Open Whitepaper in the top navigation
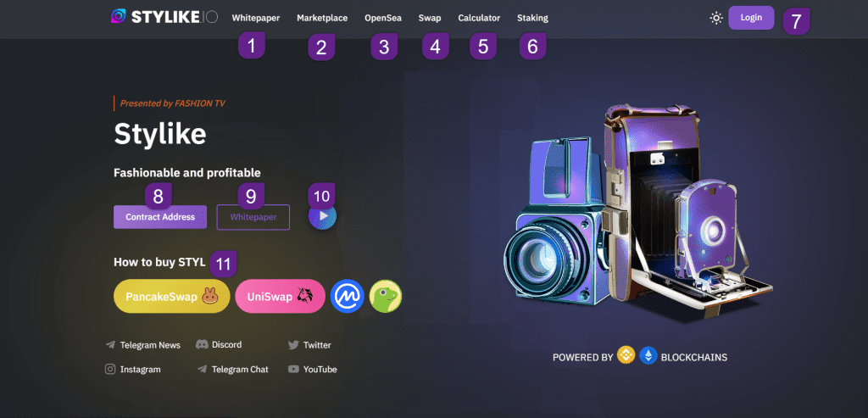 coord(256,19)
